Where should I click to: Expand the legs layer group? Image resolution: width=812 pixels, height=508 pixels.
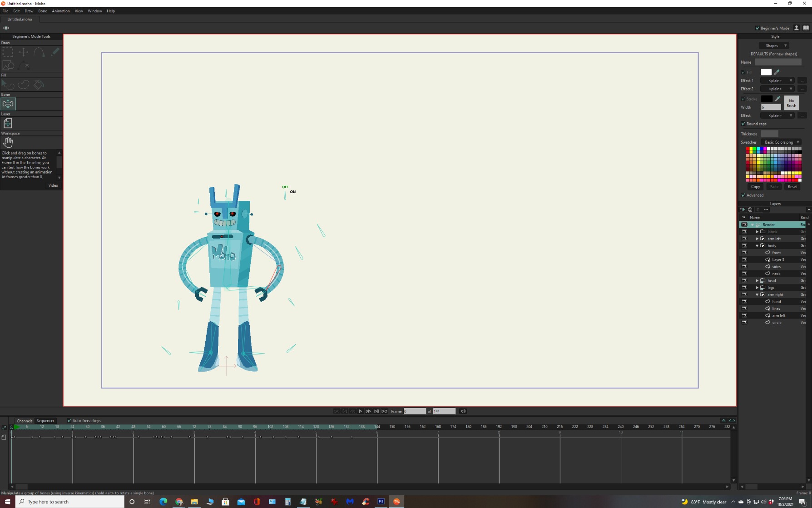[757, 288]
